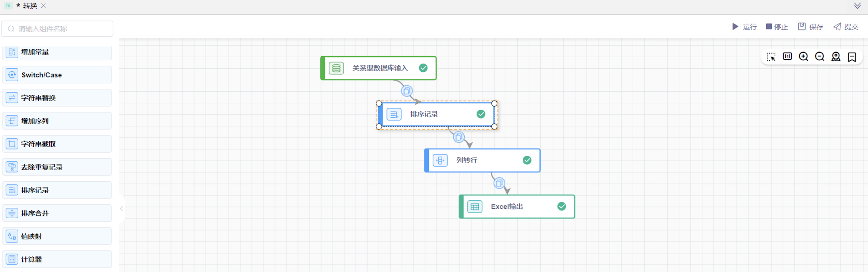Collapse the left component panel

point(122,209)
